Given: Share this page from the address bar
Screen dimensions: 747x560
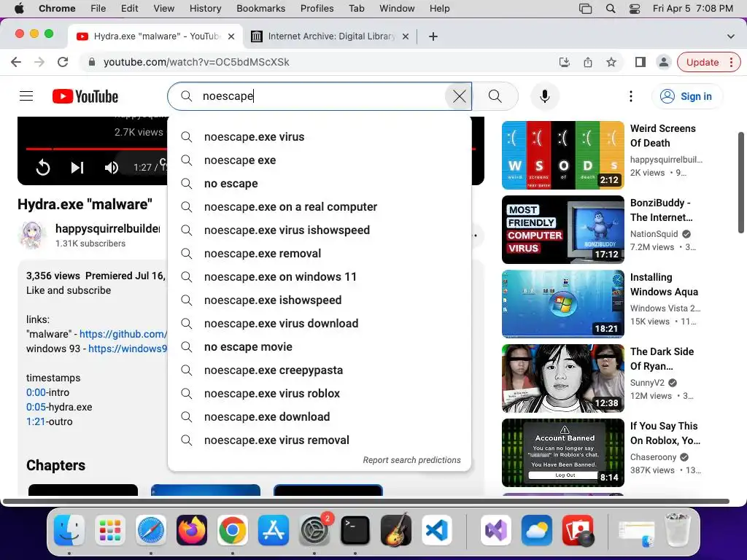Looking at the screenshot, I should point(588,62).
